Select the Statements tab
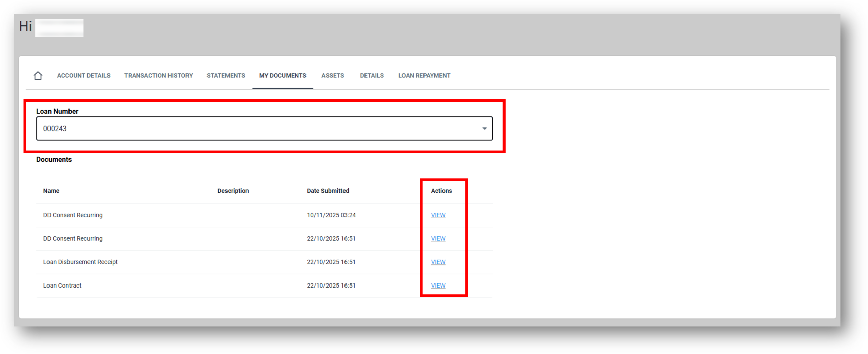This screenshot has height=354, width=868. point(225,75)
